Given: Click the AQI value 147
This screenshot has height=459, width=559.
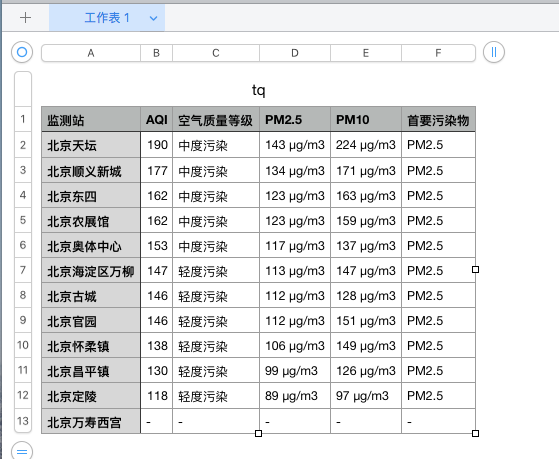Looking at the screenshot, I should click(157, 270).
